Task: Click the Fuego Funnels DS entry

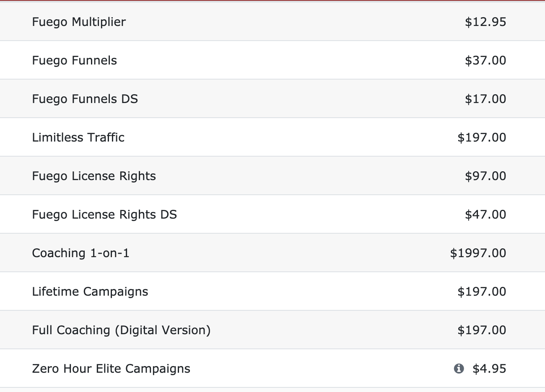Action: [x=85, y=99]
